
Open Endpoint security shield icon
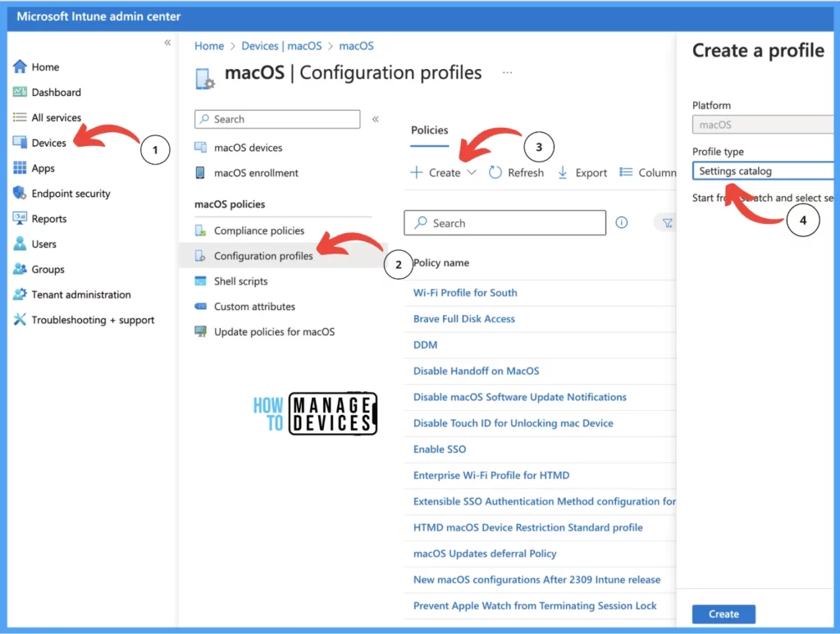(21, 194)
